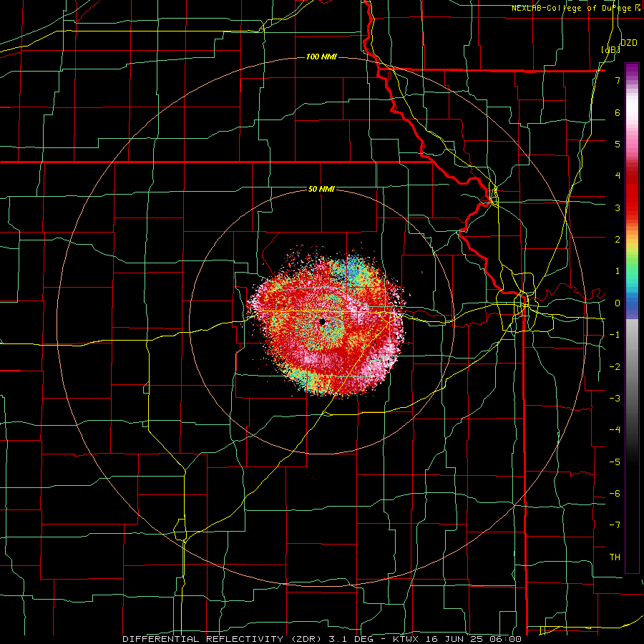
Task: Click the "0" value on the color scale
Action: point(618,303)
